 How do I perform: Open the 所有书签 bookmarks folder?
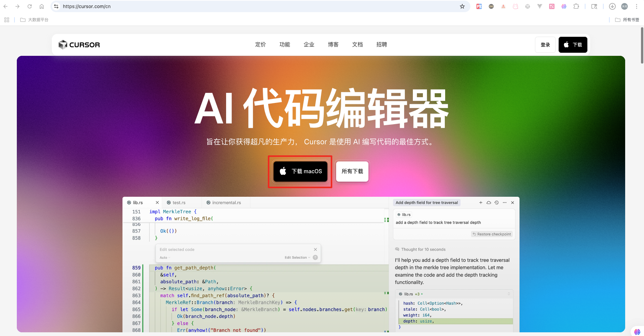pyautogui.click(x=627, y=20)
